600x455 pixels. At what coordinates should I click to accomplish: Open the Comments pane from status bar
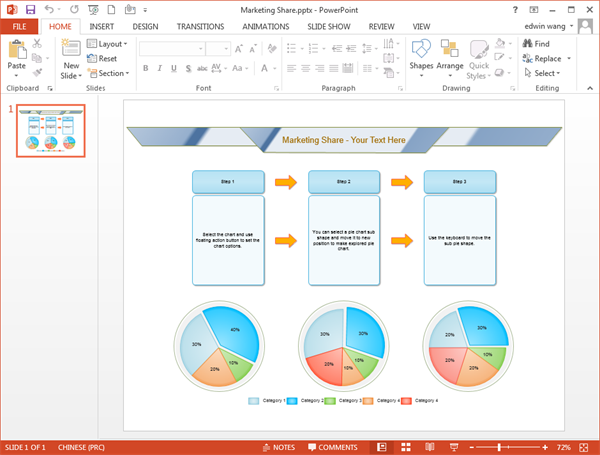tap(333, 447)
